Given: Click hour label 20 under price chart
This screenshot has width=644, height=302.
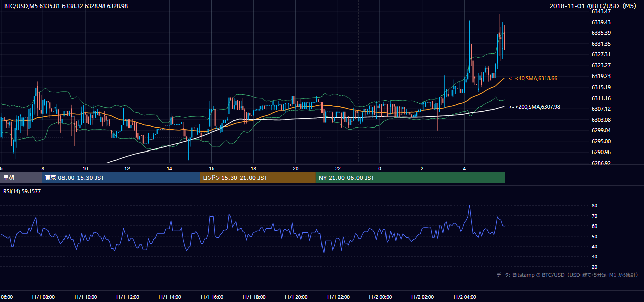Looking at the screenshot, I should click(x=296, y=168).
